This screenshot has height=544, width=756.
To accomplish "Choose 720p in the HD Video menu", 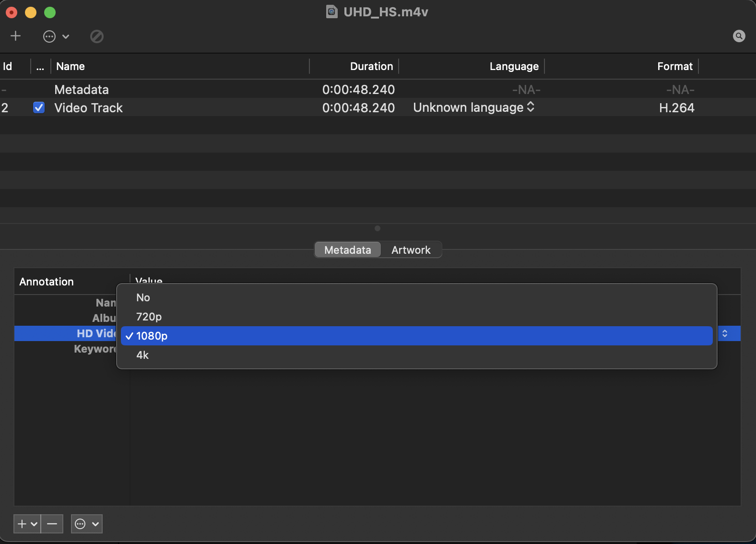I will (x=417, y=317).
